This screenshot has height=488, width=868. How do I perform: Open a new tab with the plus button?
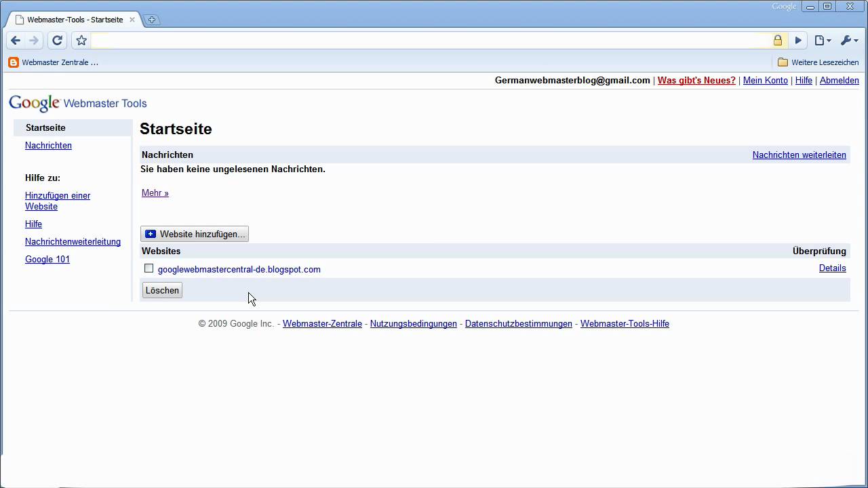tap(152, 20)
